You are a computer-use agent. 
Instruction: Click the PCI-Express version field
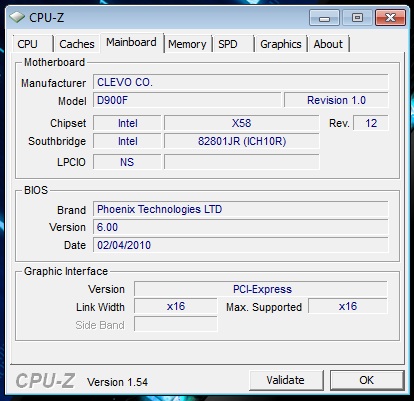click(x=261, y=289)
